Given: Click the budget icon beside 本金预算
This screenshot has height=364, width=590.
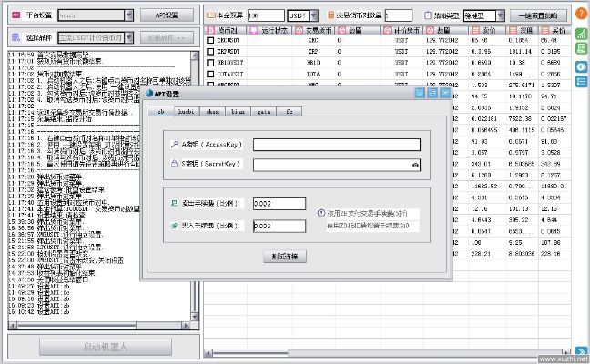Looking at the screenshot, I should pyautogui.click(x=210, y=15).
